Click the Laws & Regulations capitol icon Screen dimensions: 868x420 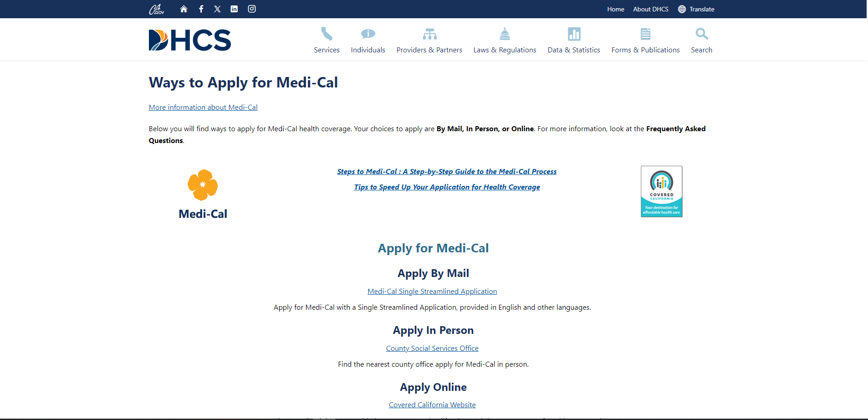point(505,33)
